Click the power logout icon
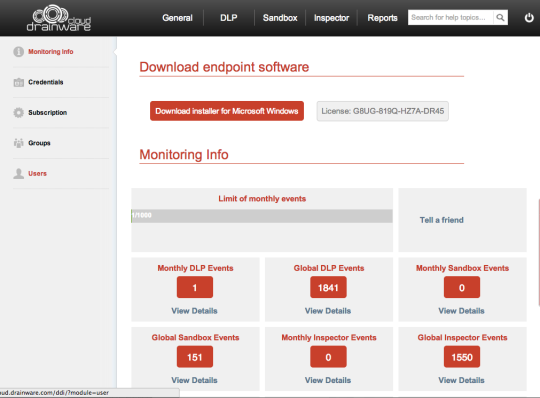 point(529,18)
